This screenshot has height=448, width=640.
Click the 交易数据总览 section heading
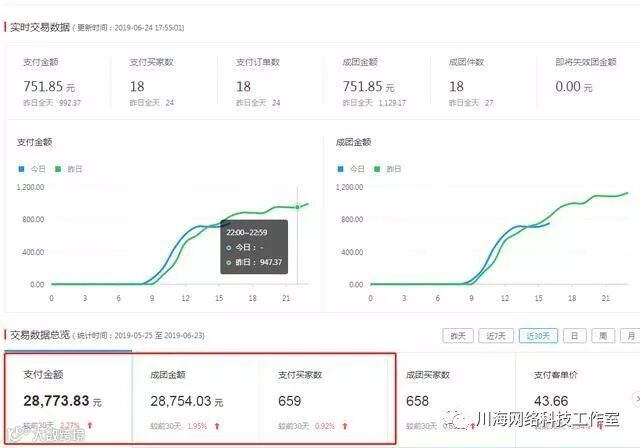pyautogui.click(x=40, y=335)
